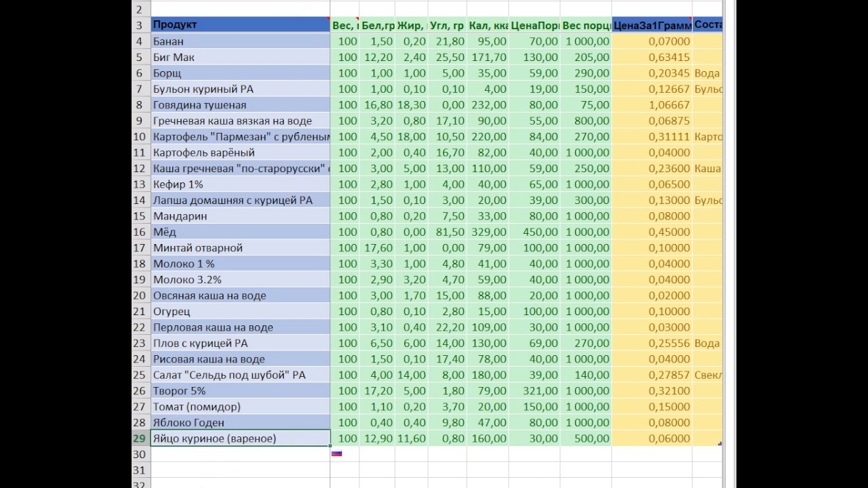Click the 'Томат (помидор)' cell

[x=240, y=407]
